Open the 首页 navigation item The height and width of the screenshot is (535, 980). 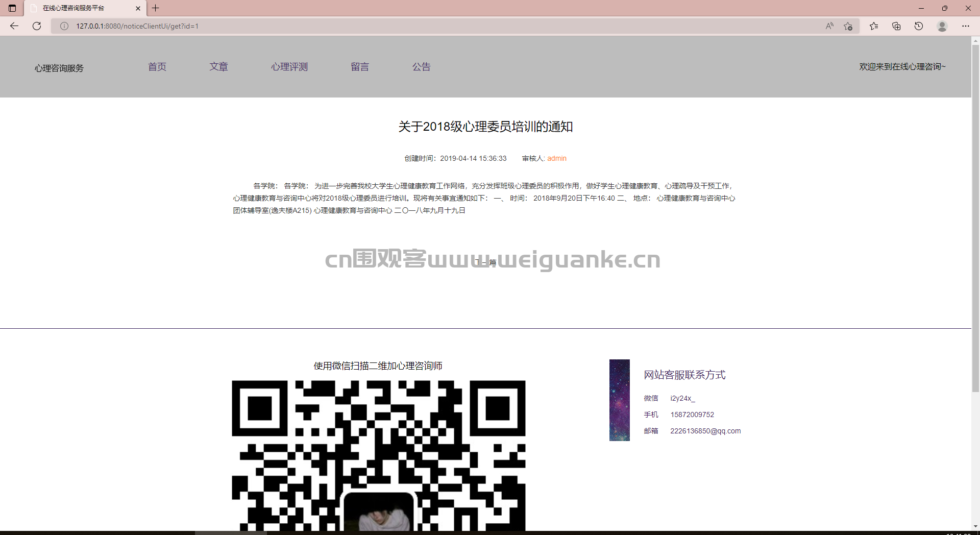pos(157,67)
